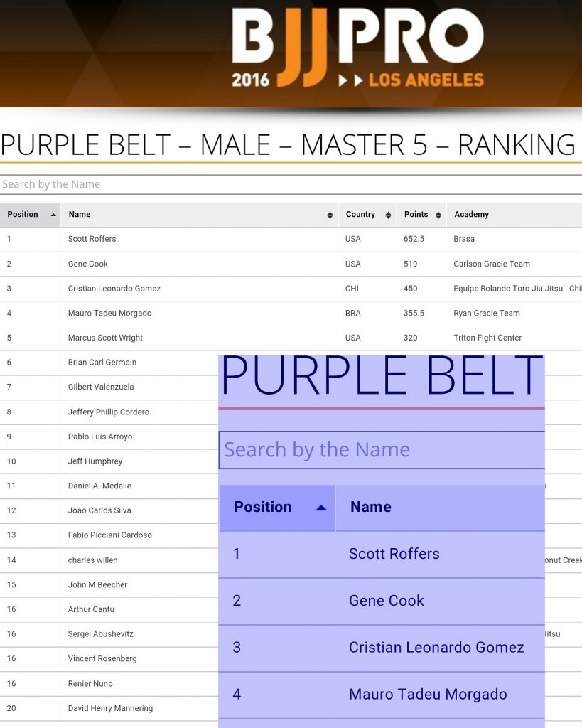Select Scott Roffers in small table
Image resolution: width=582 pixels, height=728 pixels.
(x=92, y=239)
